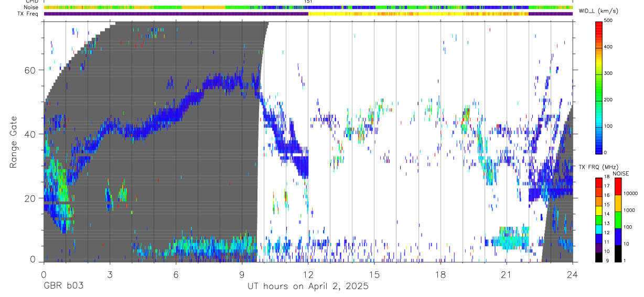The width and height of the screenshot is (644, 297).
Task: Click the spectral width rainbow colorbar
Action: [599, 87]
